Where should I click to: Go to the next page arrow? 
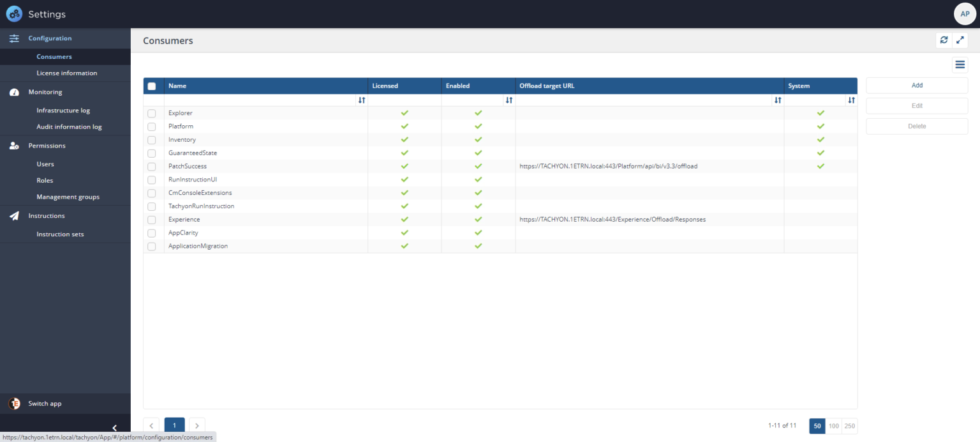coord(197,425)
